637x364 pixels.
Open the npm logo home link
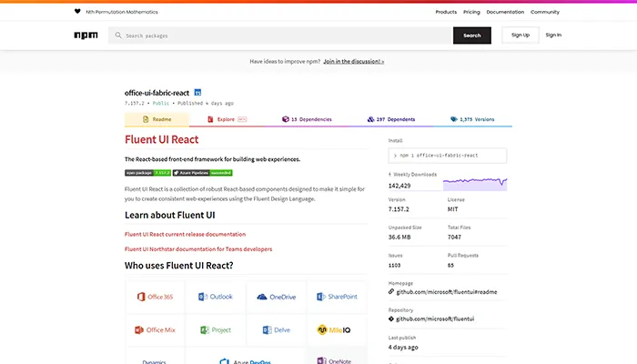(x=86, y=35)
